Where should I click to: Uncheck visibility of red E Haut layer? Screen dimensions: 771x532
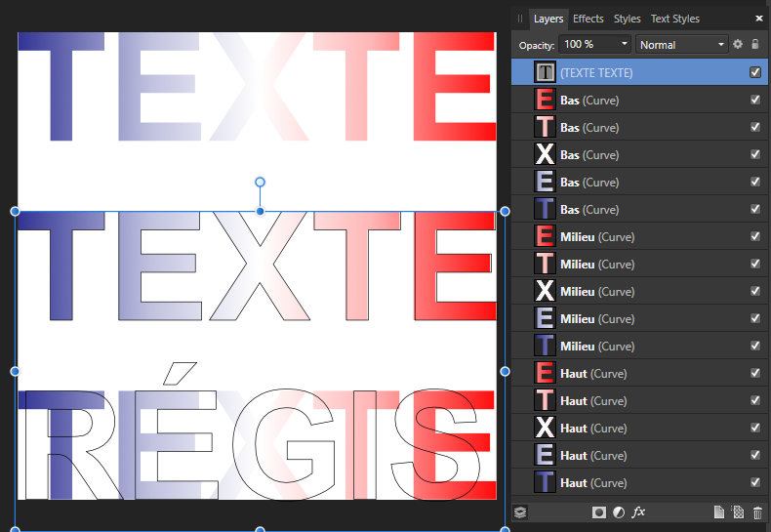pyautogui.click(x=755, y=373)
